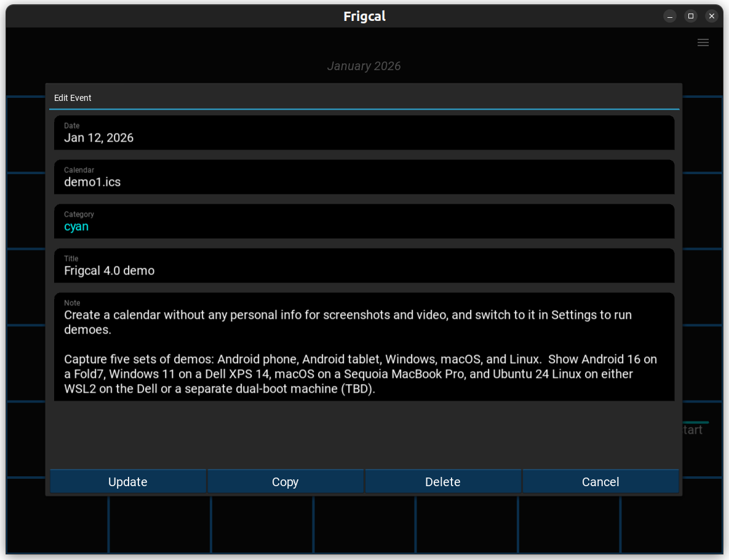Minimize the Frigcal window
The width and height of the screenshot is (729, 560).
pos(670,16)
